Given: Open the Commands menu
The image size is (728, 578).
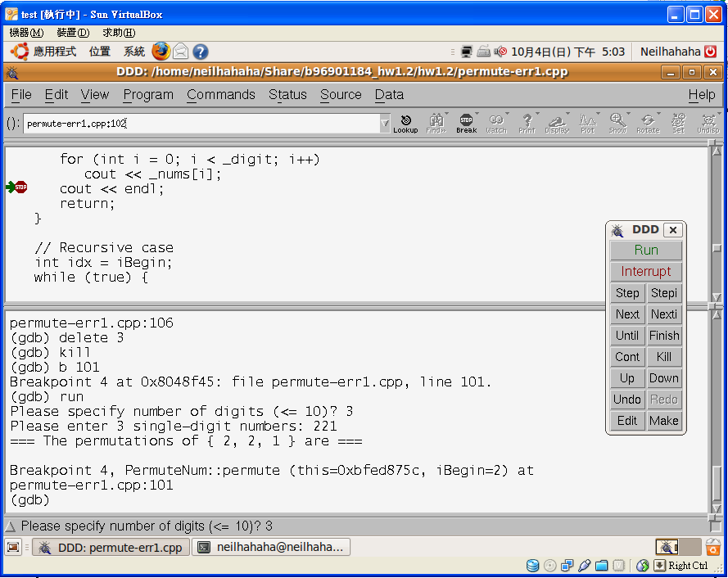Looking at the screenshot, I should coord(221,95).
